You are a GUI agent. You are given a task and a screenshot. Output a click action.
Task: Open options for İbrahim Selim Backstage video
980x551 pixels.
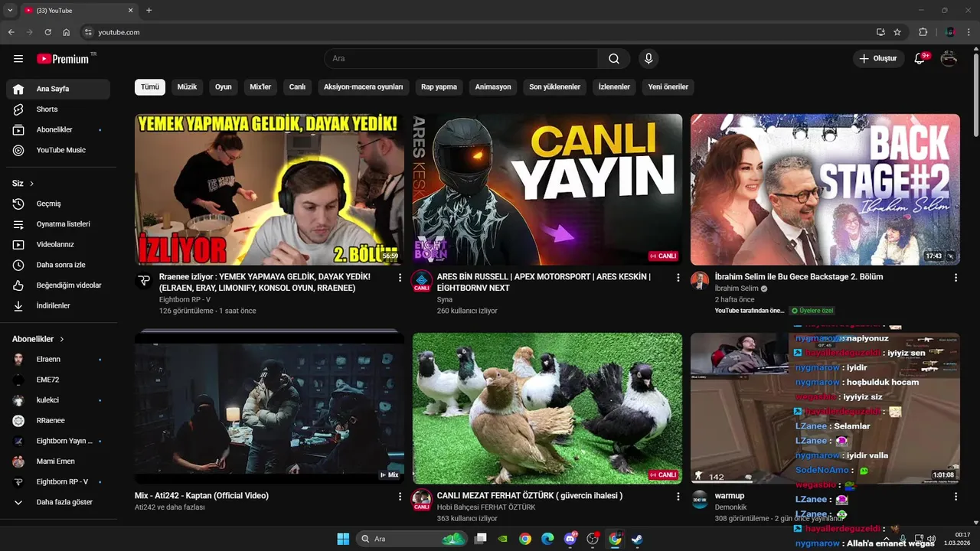955,278
